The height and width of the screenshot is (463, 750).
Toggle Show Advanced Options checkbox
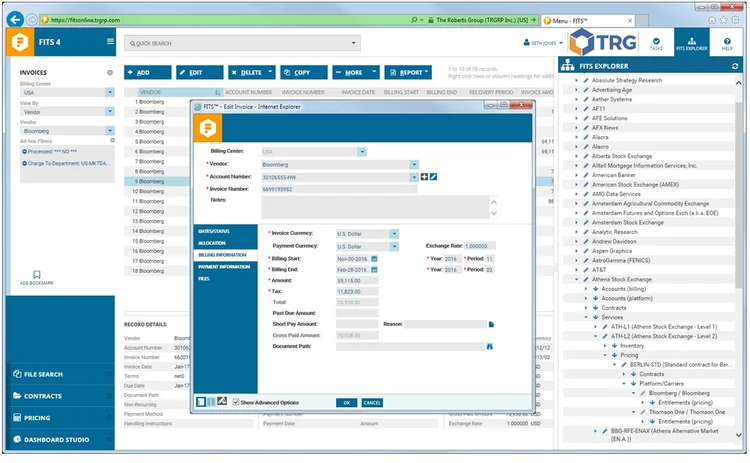point(236,402)
